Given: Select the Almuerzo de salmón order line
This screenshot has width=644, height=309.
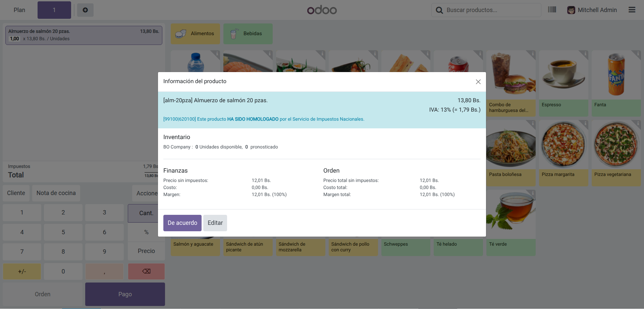Looking at the screenshot, I should coord(84,35).
